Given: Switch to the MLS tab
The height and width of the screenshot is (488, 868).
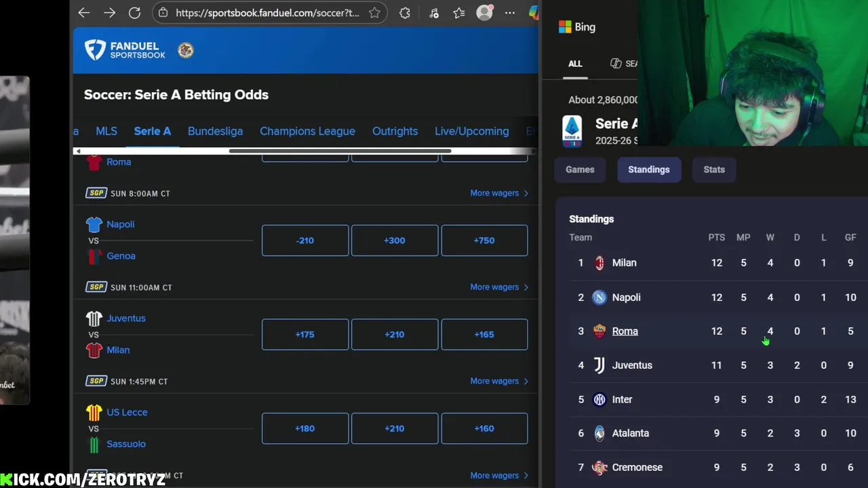Looking at the screenshot, I should [x=106, y=131].
